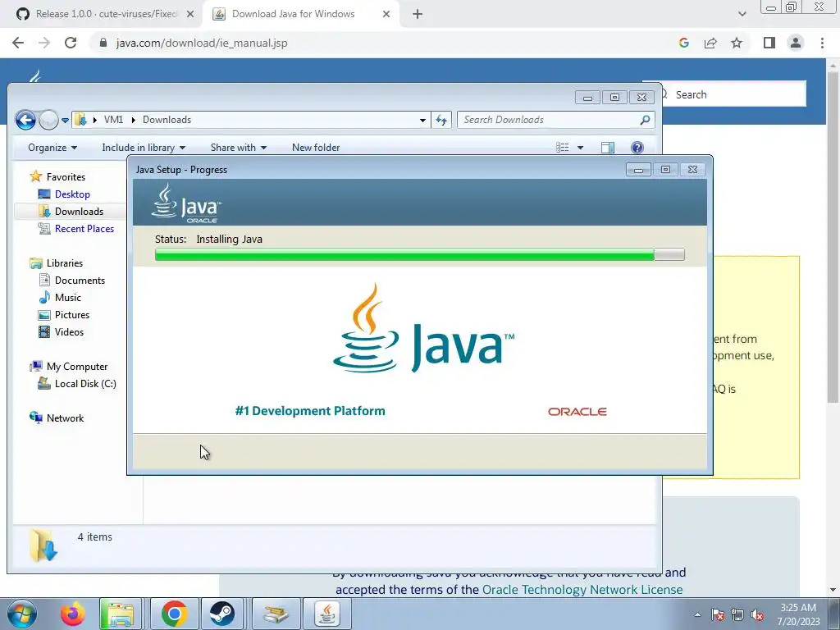The image size is (840, 630).
Task: Open Steam from the taskbar
Action: (221, 614)
